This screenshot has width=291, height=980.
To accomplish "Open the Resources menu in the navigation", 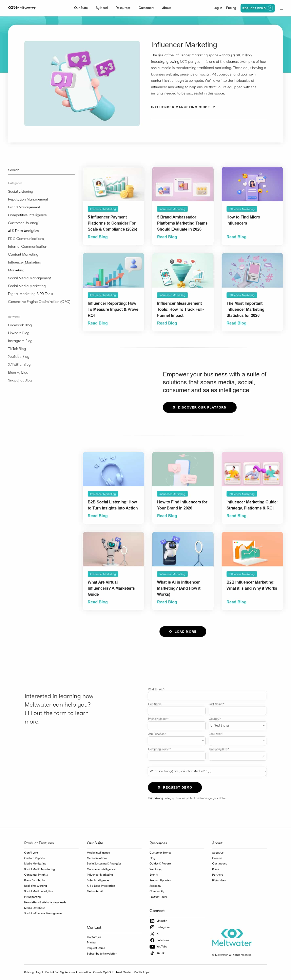I will pyautogui.click(x=123, y=8).
